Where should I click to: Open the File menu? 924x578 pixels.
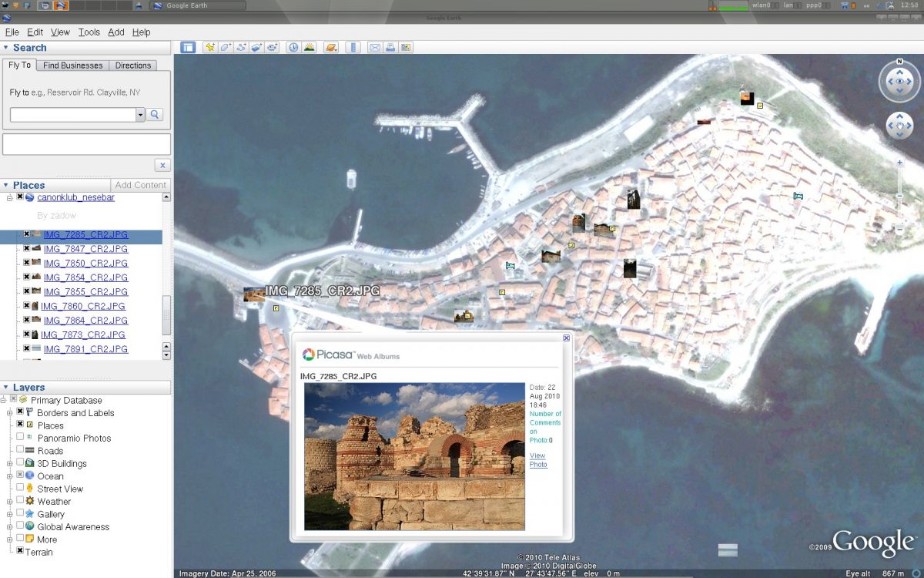(12, 32)
